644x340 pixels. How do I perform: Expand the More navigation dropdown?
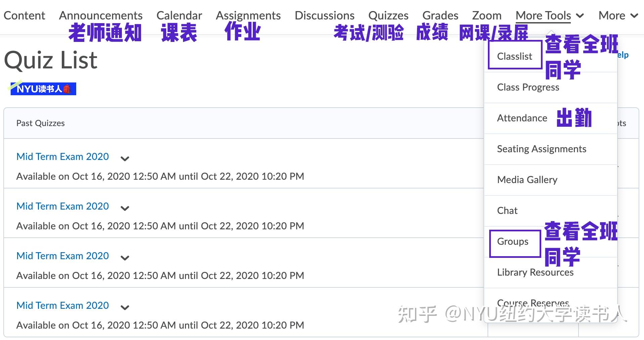click(x=618, y=15)
